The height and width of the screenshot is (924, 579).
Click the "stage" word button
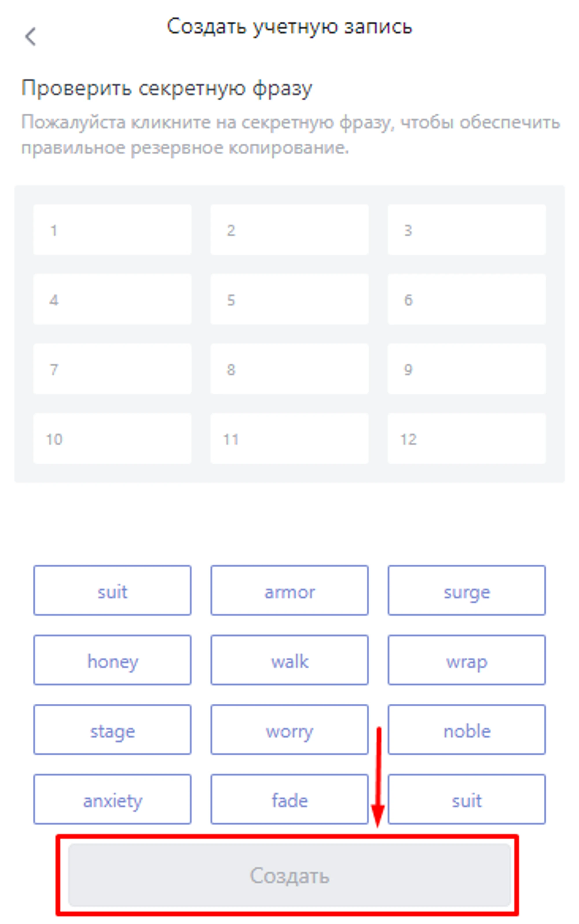coord(112,731)
